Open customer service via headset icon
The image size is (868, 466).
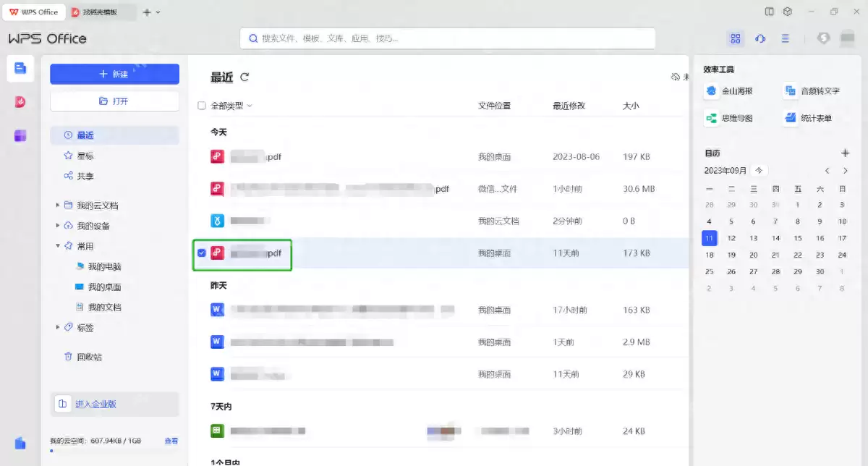[x=760, y=38]
